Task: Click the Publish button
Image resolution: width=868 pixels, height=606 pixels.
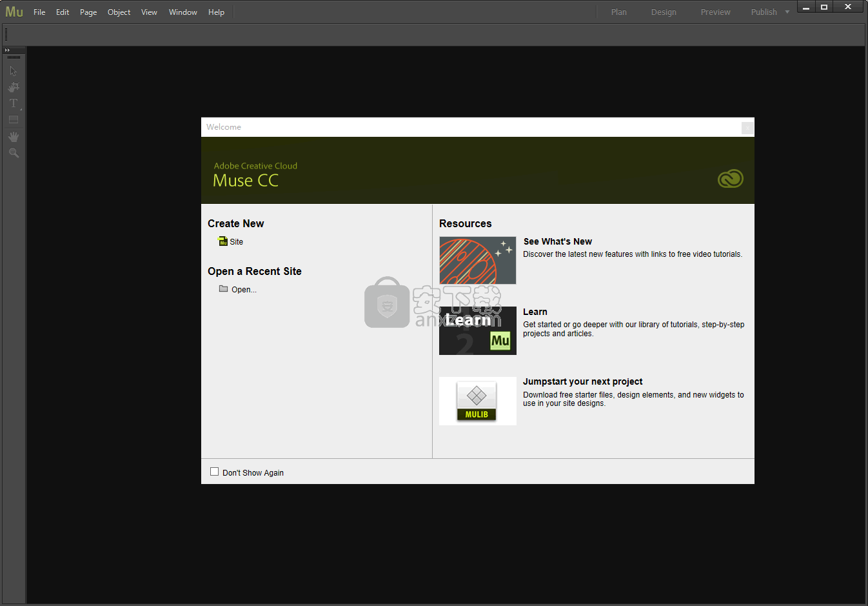Action: (x=764, y=12)
